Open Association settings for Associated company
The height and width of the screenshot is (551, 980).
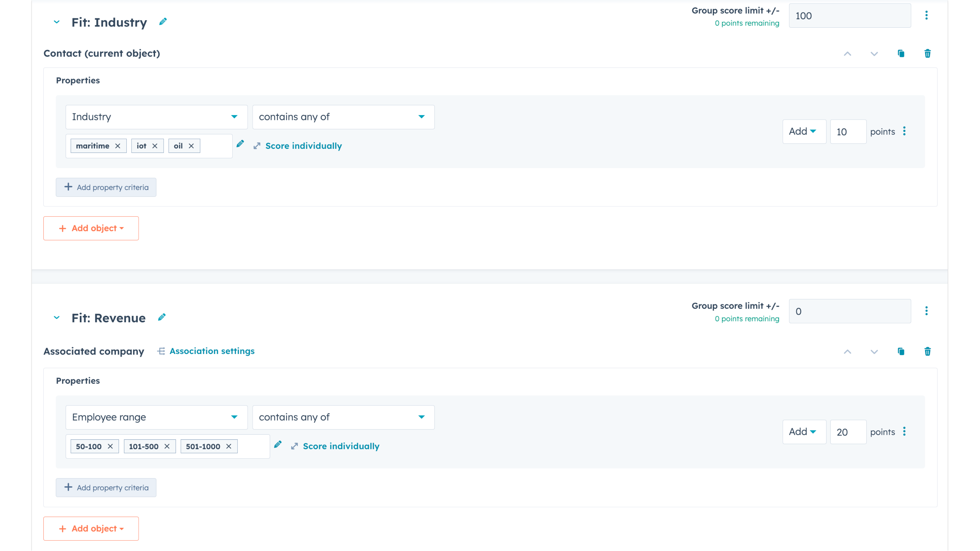pos(212,351)
